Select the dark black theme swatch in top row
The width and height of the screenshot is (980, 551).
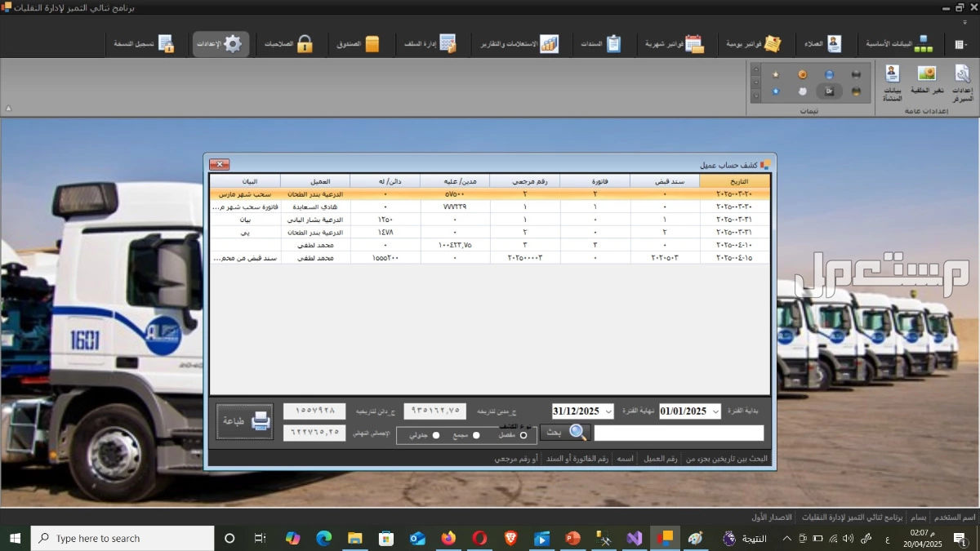tap(856, 74)
